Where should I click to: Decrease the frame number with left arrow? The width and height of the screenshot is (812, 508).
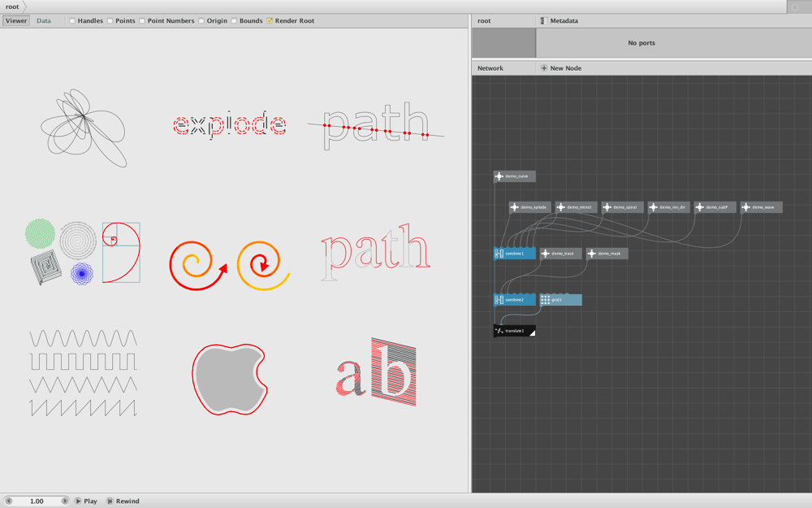coord(8,501)
